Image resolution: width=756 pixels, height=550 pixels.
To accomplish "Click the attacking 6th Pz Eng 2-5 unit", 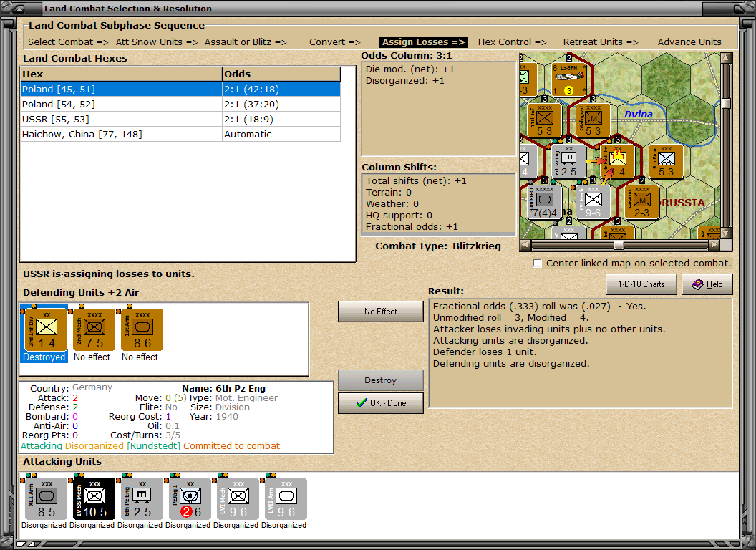I will (x=142, y=499).
